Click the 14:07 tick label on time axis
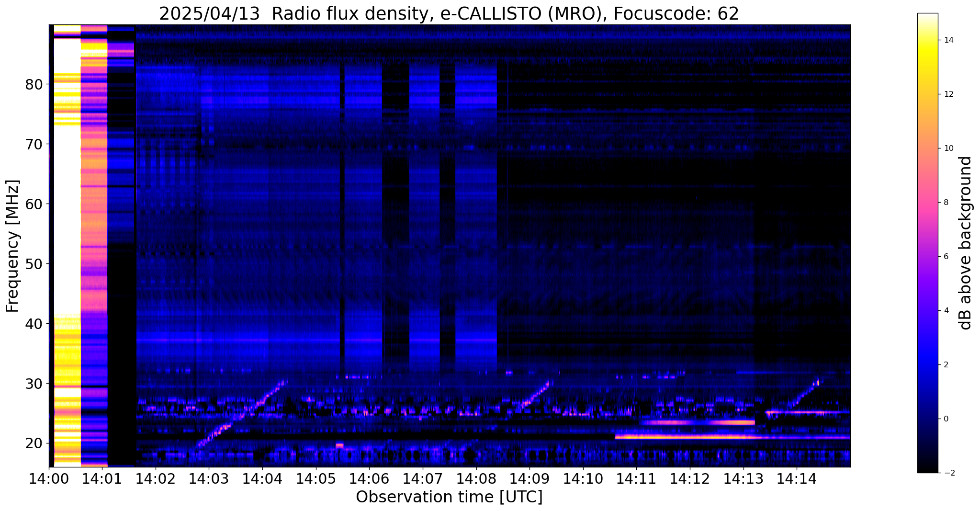 [x=423, y=478]
